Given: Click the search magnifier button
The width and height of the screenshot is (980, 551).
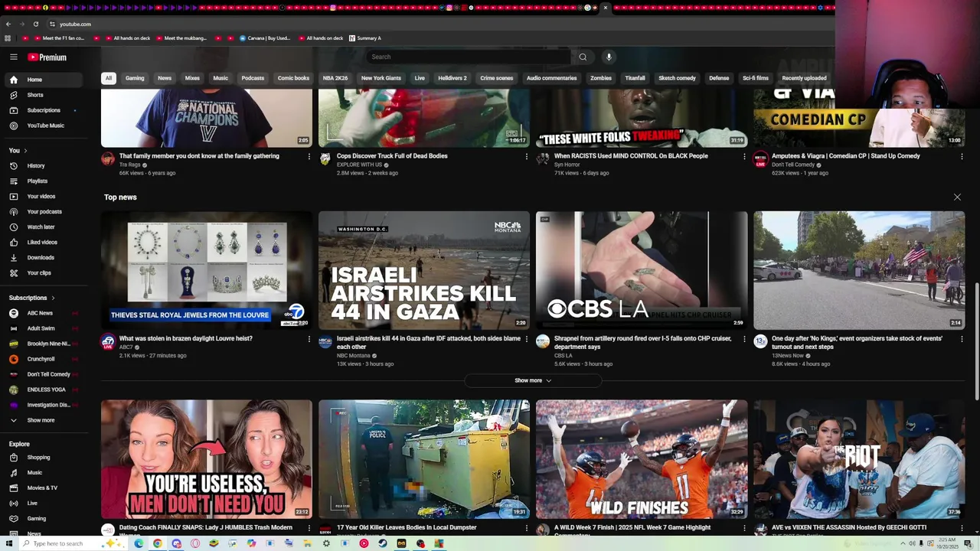Looking at the screenshot, I should tap(583, 57).
